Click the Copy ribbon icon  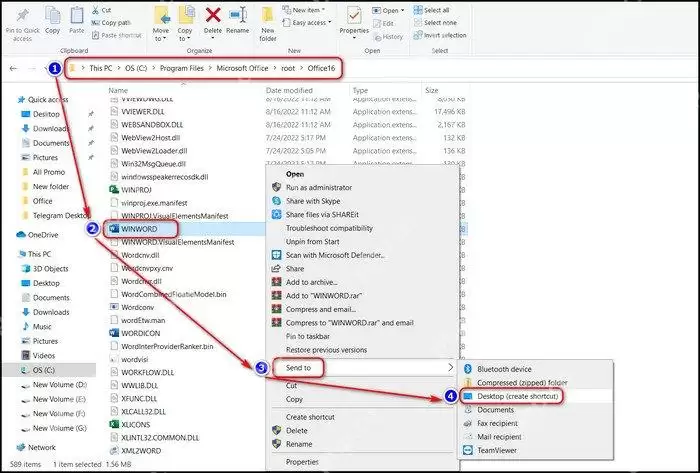(x=53, y=16)
